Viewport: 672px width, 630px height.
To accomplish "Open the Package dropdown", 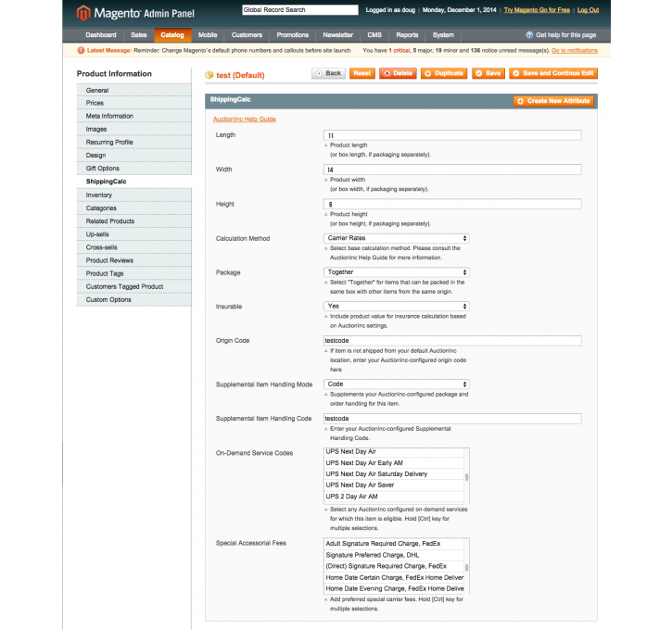I will pos(397,272).
